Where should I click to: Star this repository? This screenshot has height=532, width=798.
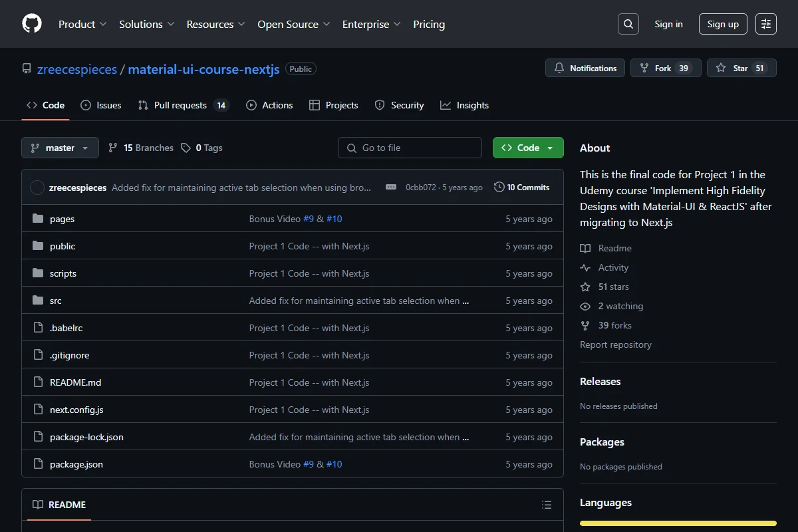tap(741, 68)
